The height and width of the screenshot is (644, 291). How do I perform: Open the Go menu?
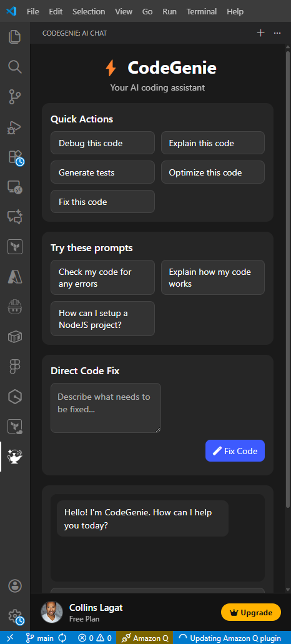click(147, 11)
